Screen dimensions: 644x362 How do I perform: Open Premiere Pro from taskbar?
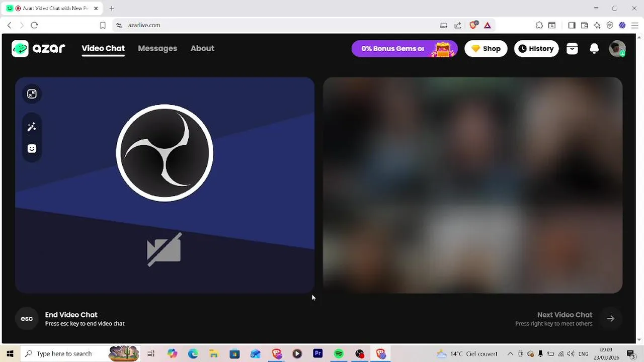tap(318, 353)
